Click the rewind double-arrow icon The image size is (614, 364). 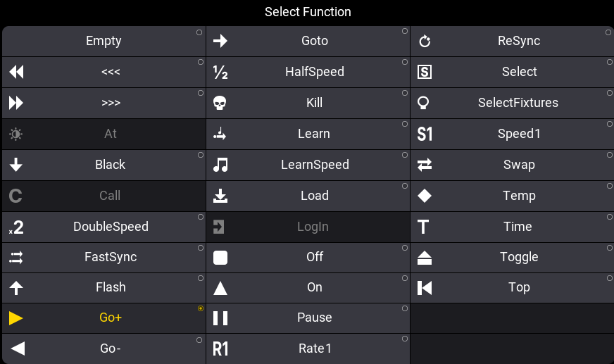coord(16,72)
